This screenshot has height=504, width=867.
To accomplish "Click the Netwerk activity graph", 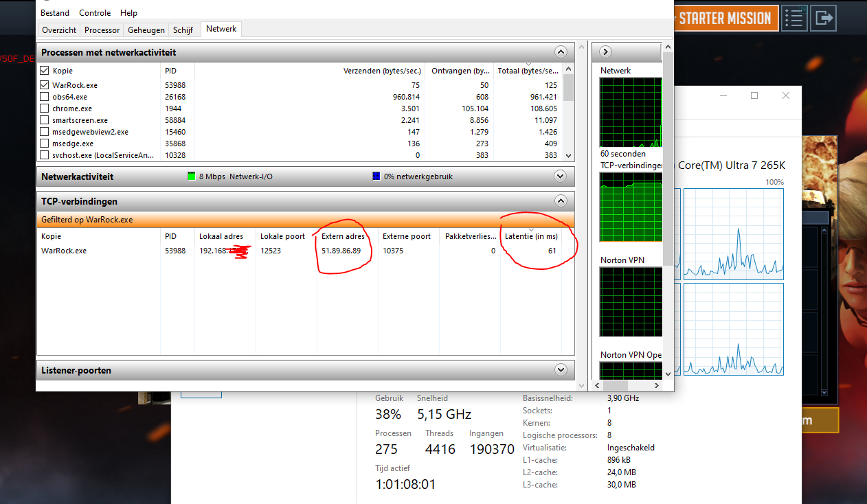I will [x=631, y=113].
